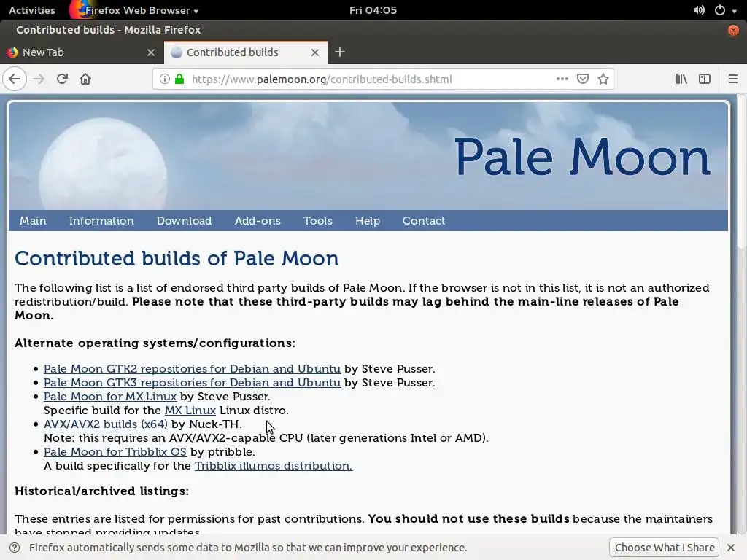Open the Library history and bookmarks view
The height and width of the screenshot is (560, 747).
[x=681, y=79]
